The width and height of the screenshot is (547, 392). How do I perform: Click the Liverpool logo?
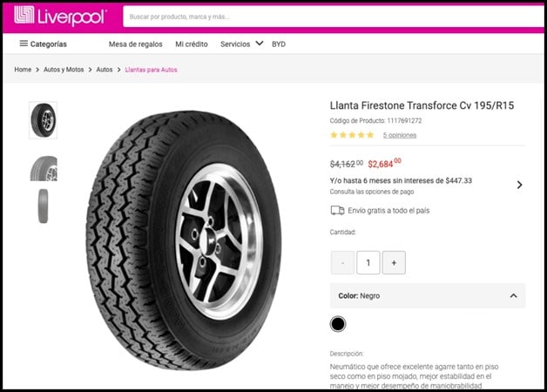point(61,16)
